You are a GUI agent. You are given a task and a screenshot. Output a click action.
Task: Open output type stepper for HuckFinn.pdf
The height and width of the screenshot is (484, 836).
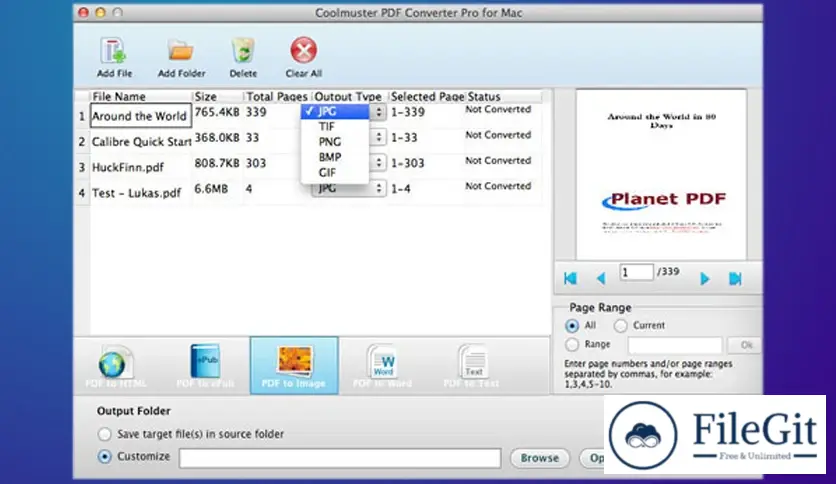point(378,162)
